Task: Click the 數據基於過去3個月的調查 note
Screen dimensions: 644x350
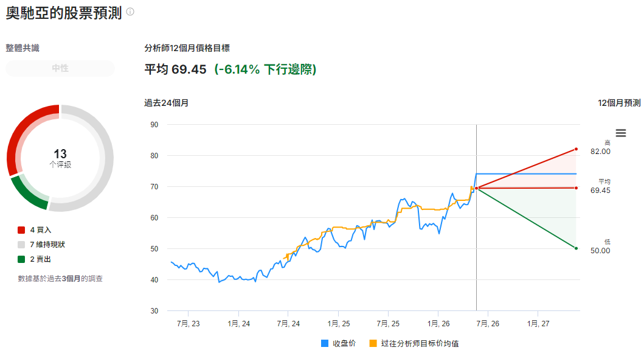Action: pos(60,278)
